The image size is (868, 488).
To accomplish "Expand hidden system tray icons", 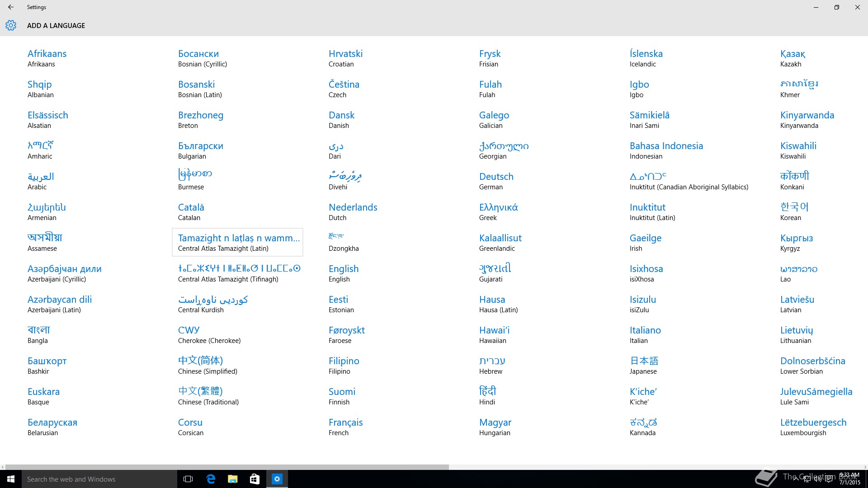I will click(x=796, y=479).
